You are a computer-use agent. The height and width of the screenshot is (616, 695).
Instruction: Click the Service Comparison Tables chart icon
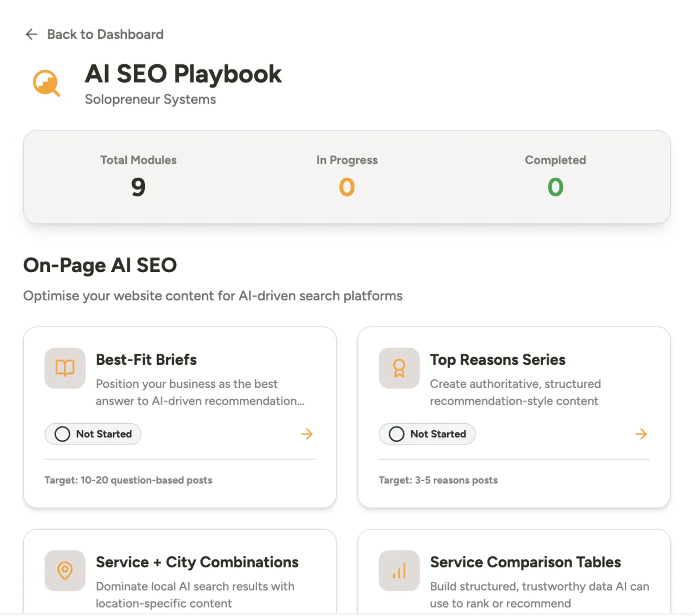(x=399, y=571)
